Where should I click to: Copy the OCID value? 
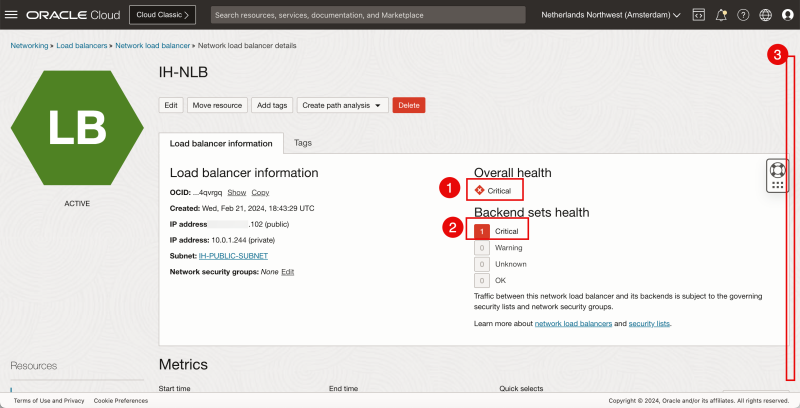coord(260,192)
